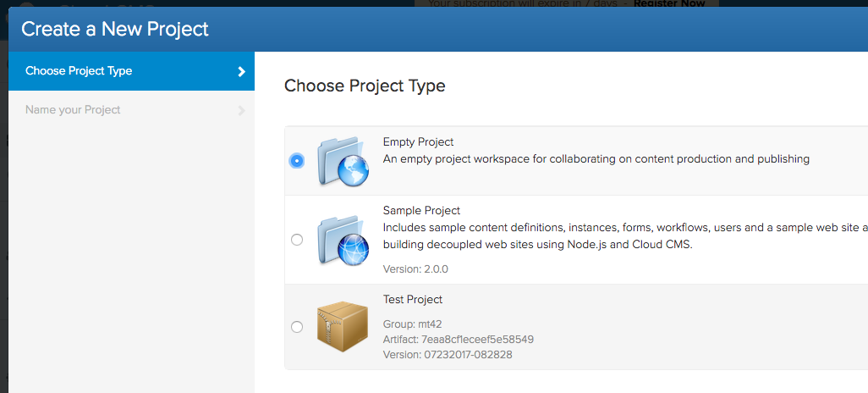
Task: Click the Test Project title text
Action: click(412, 299)
